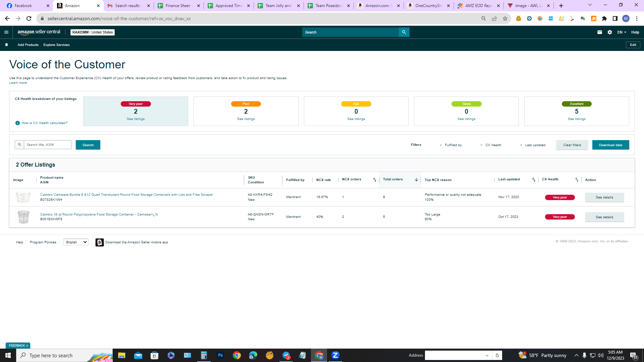Open a new browser tab
The height and width of the screenshot is (362, 644).
click(x=561, y=6)
